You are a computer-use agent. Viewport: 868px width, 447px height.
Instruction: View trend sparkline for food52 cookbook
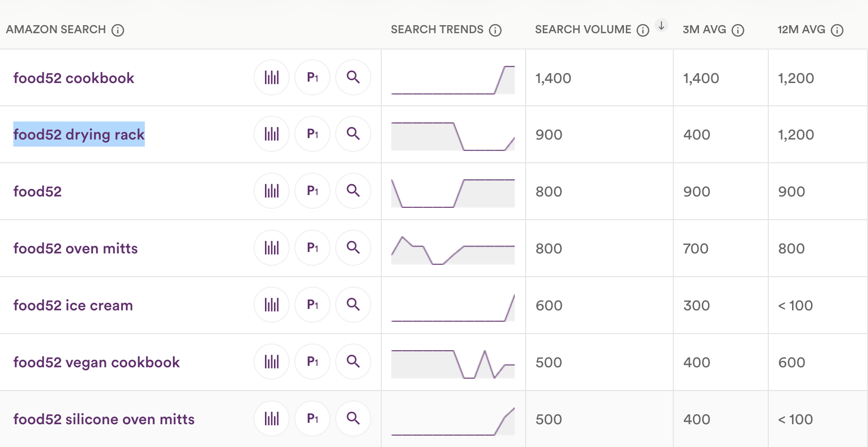[453, 80]
